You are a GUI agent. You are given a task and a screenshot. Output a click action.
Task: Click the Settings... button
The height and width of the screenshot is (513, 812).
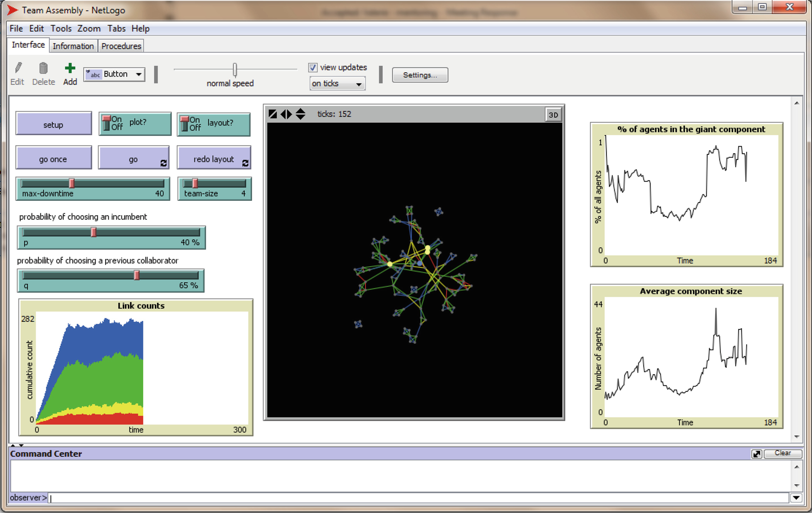(420, 75)
